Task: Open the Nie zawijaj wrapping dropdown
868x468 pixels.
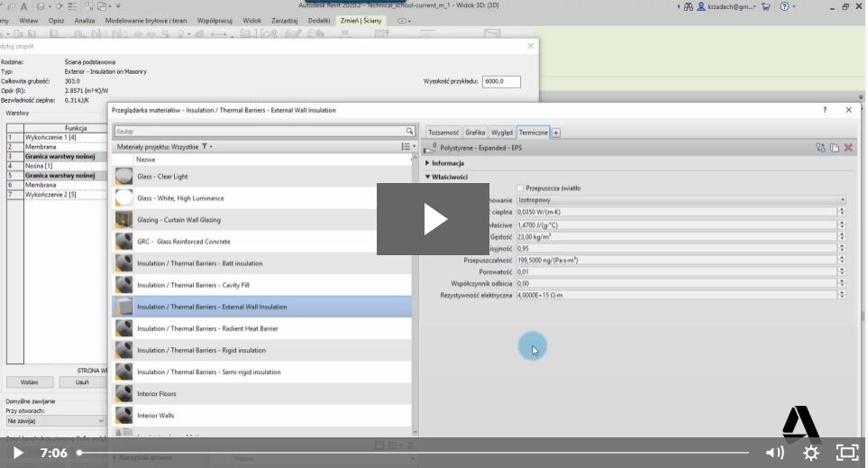Action: (x=55, y=421)
